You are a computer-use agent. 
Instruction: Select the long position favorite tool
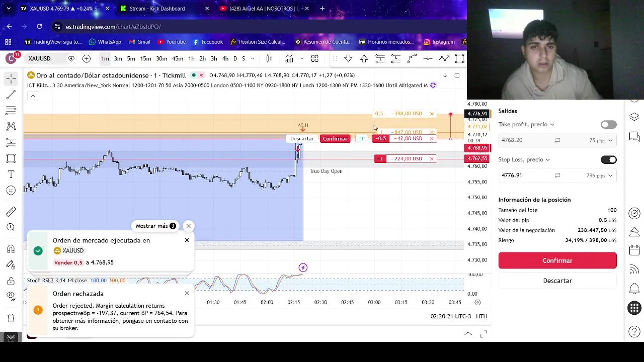pyautogui.click(x=395, y=59)
